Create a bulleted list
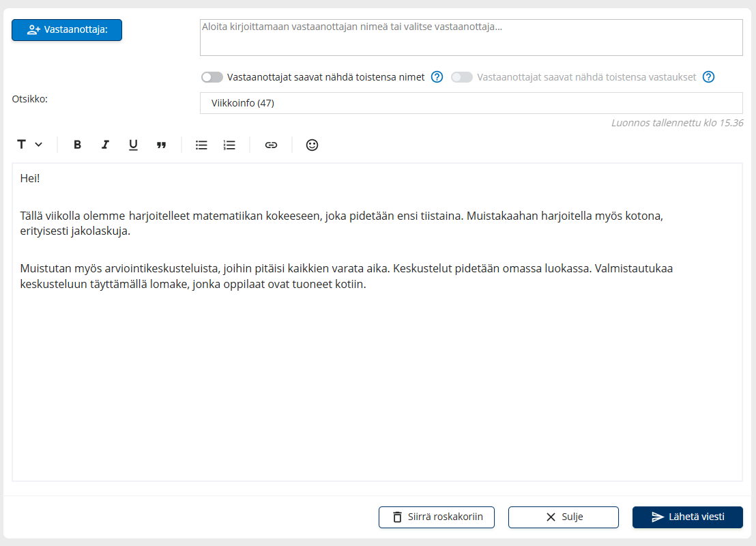756x546 pixels. (201, 145)
